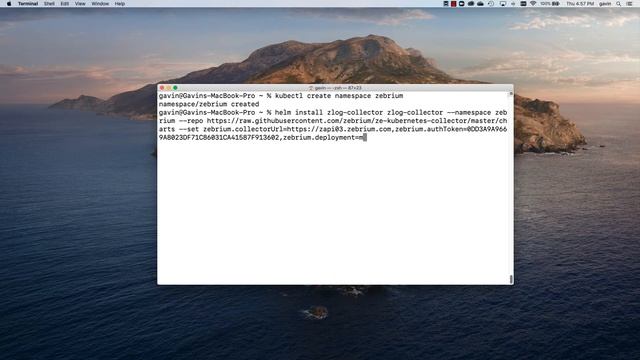Click 'helm install zlog-collector' command text
Screen dimensions: 640x360
pyautogui.click(x=329, y=112)
